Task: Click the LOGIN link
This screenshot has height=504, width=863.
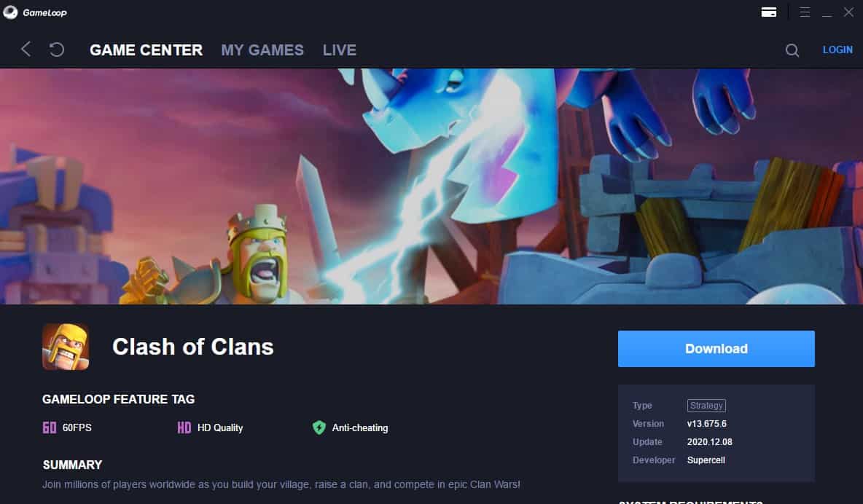Action: pos(837,50)
